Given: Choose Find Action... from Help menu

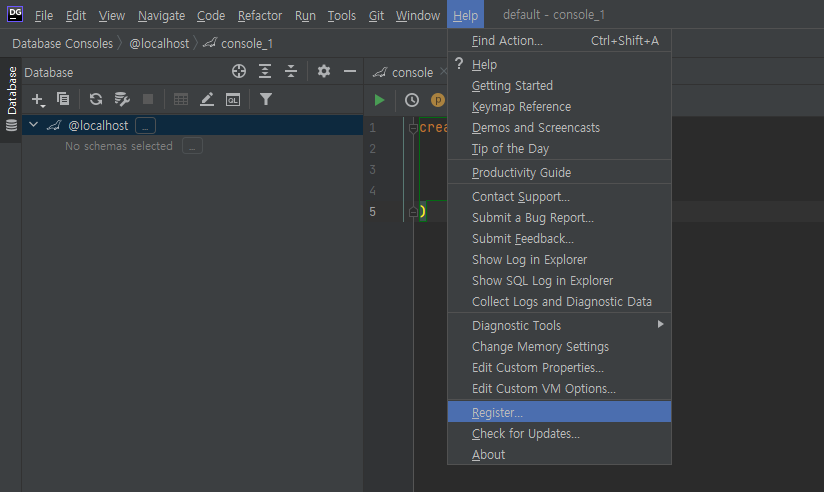Looking at the screenshot, I should [559, 40].
